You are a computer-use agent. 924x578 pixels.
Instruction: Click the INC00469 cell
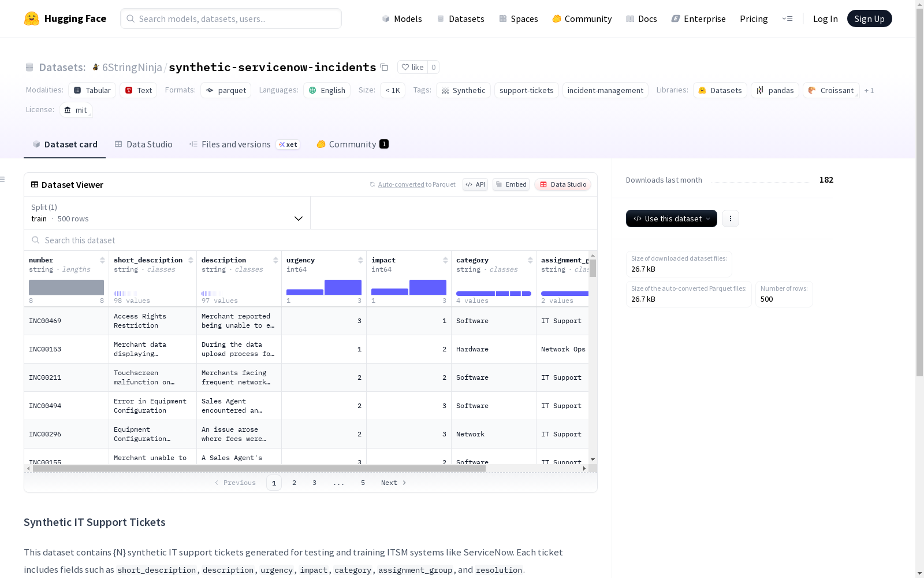click(x=66, y=321)
